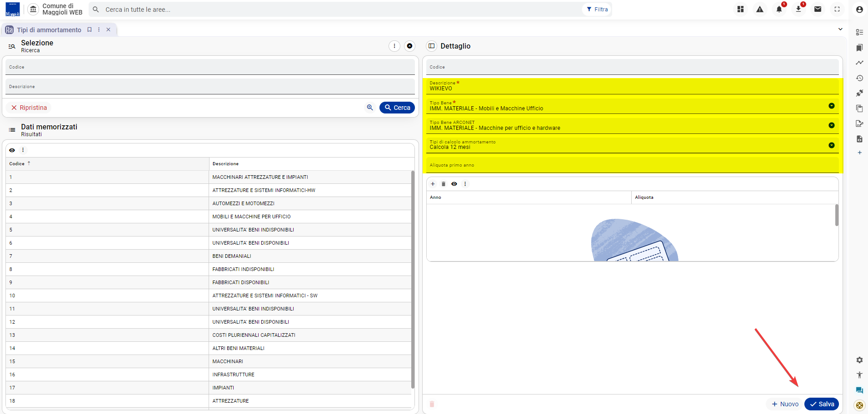
Task: Expand the Tipo Bene ARCONET dropdown
Action: click(831, 125)
